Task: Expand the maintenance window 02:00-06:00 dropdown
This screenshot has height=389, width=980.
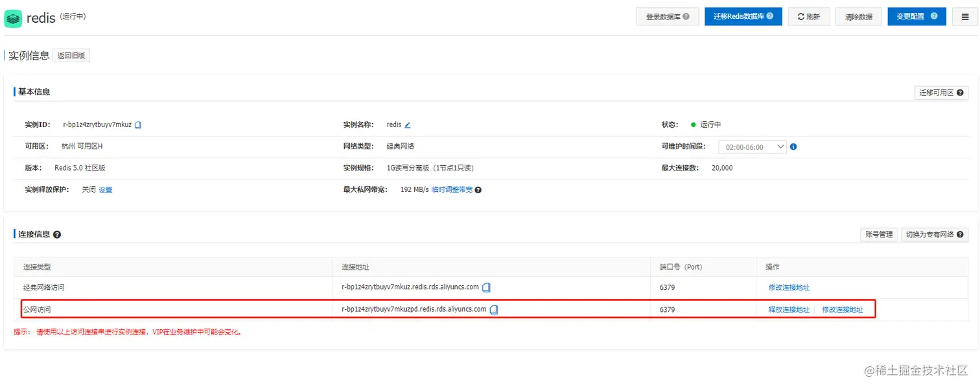Action: (752, 147)
